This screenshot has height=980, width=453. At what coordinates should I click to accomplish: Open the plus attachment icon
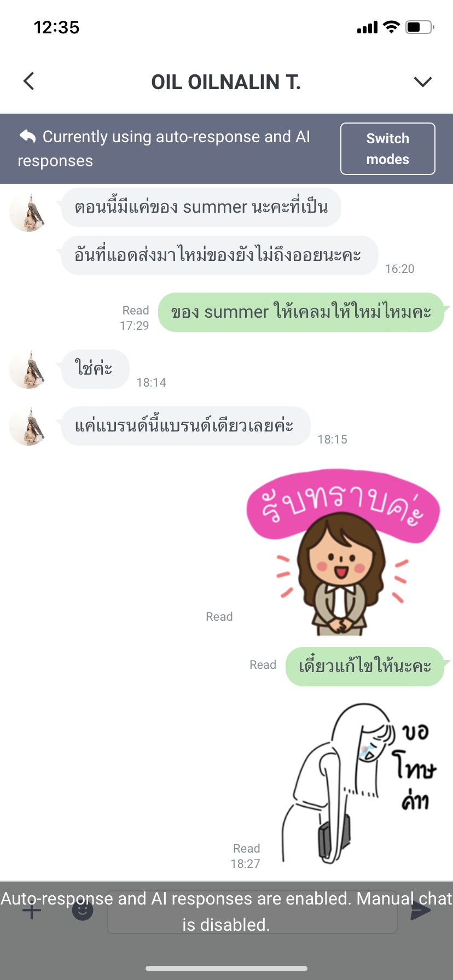pos(32,911)
